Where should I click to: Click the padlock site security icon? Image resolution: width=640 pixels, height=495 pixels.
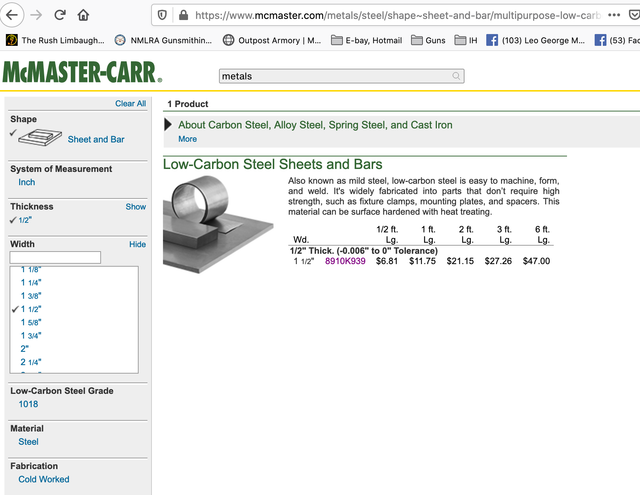pos(184,16)
